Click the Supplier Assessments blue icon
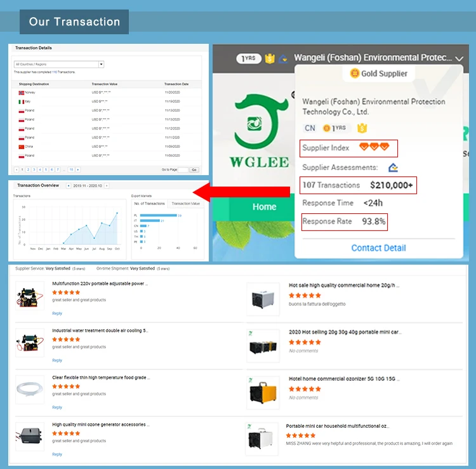The height and width of the screenshot is (469, 476). [x=393, y=168]
